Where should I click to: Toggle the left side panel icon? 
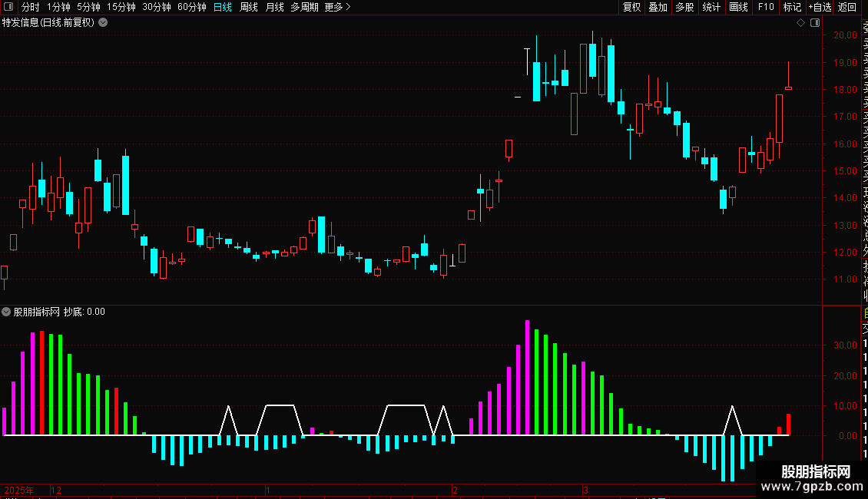pyautogui.click(x=8, y=7)
